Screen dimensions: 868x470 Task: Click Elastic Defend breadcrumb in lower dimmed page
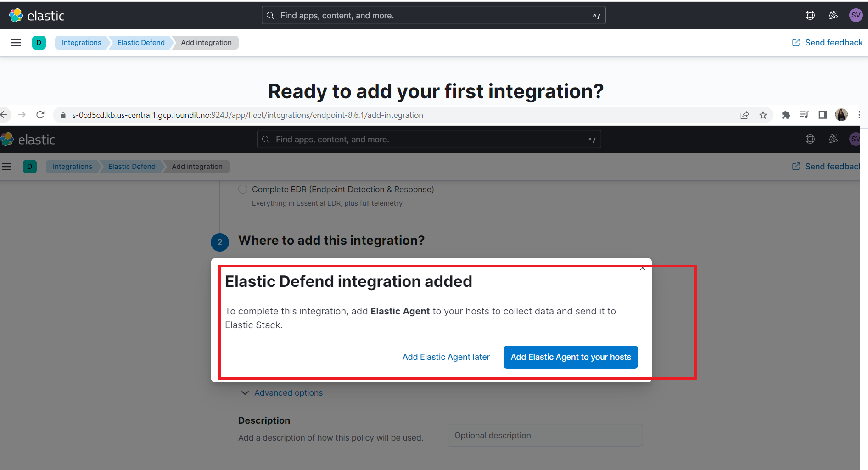(132, 167)
